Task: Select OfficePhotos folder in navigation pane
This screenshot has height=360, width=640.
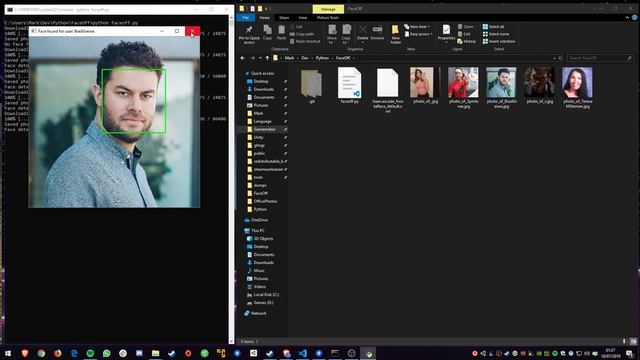Action: click(265, 201)
